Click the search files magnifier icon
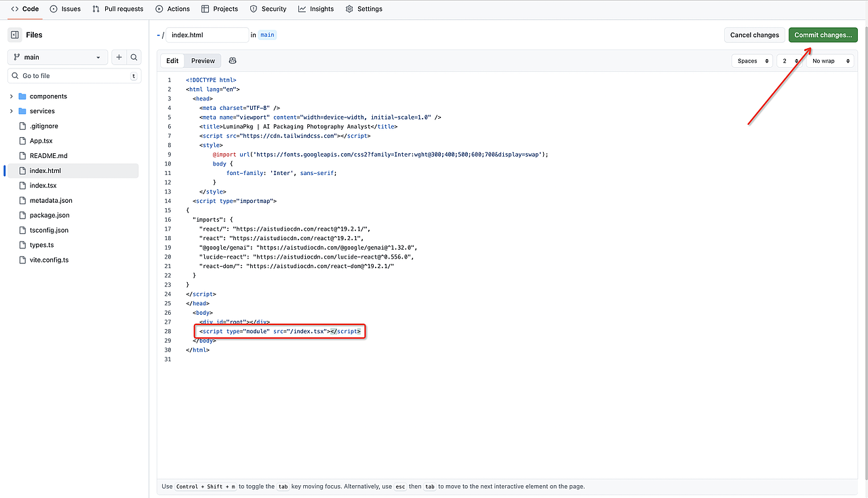The image size is (868, 498). [134, 58]
